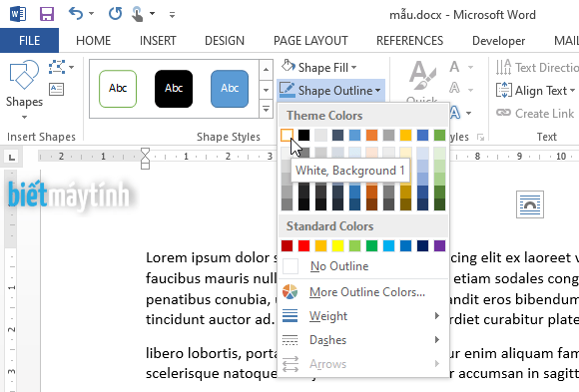Open More Outline Colors dialog
The image size is (579, 392).
(363, 292)
